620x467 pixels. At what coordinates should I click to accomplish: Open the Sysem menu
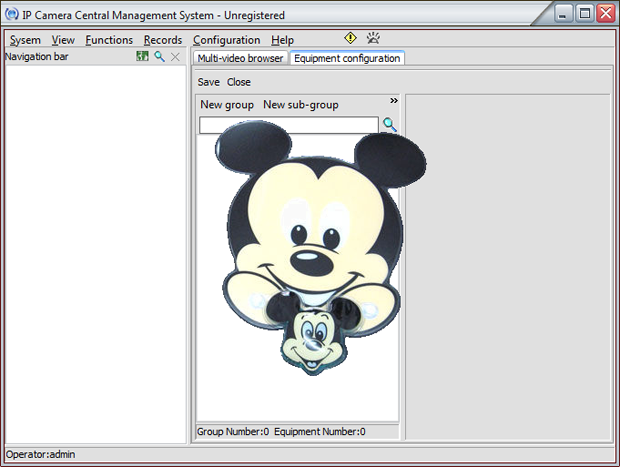click(x=25, y=40)
